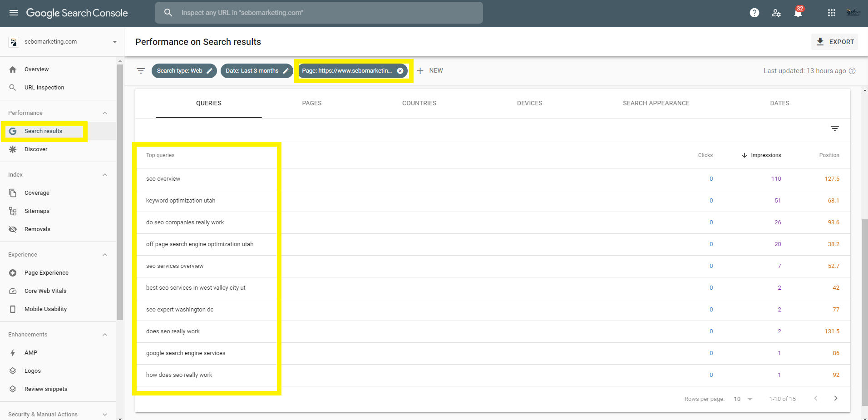This screenshot has height=420, width=868.
Task: Open the sebomarketing.com property dropdown
Action: pyautogui.click(x=62, y=42)
